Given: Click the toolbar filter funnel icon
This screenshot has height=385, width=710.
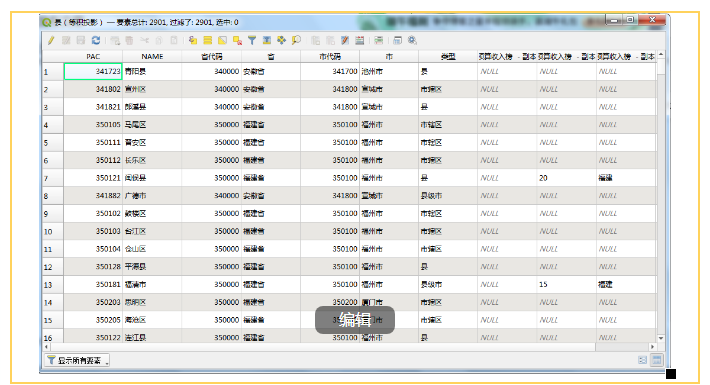Looking at the screenshot, I should point(252,40).
